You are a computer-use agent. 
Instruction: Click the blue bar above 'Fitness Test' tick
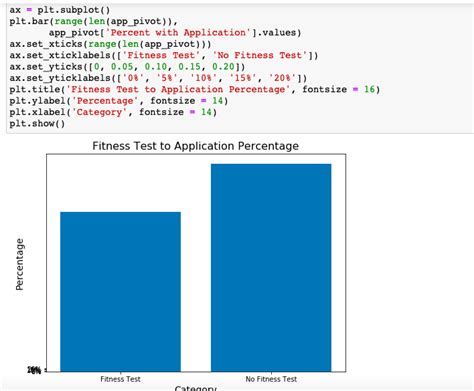coord(120,292)
